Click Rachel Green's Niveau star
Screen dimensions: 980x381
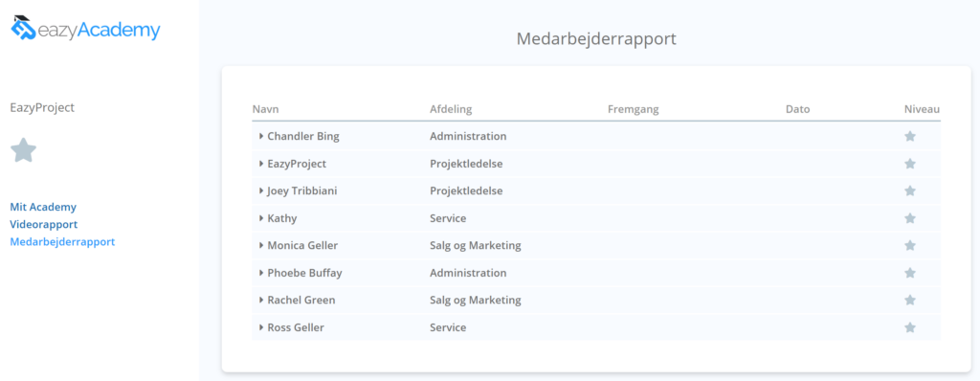click(x=910, y=301)
